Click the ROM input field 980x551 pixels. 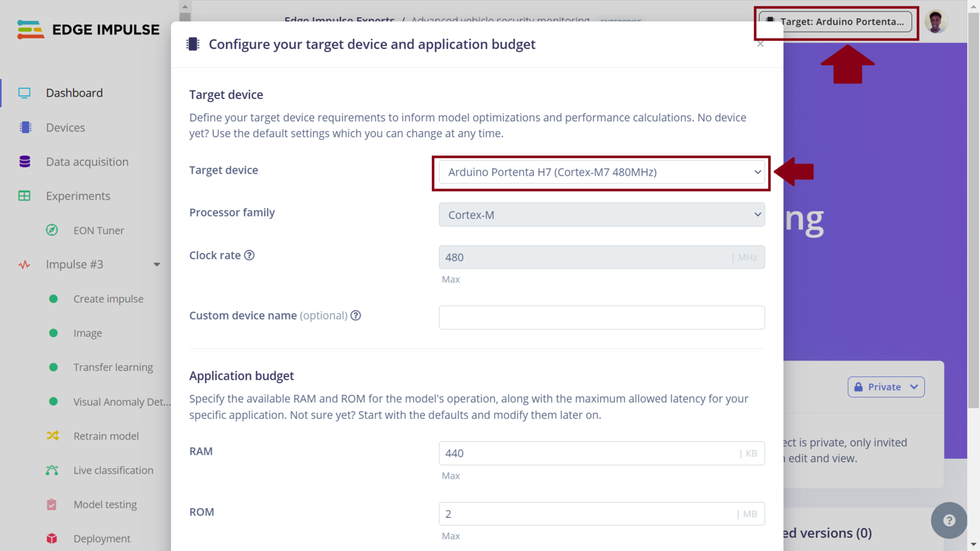pyautogui.click(x=601, y=514)
